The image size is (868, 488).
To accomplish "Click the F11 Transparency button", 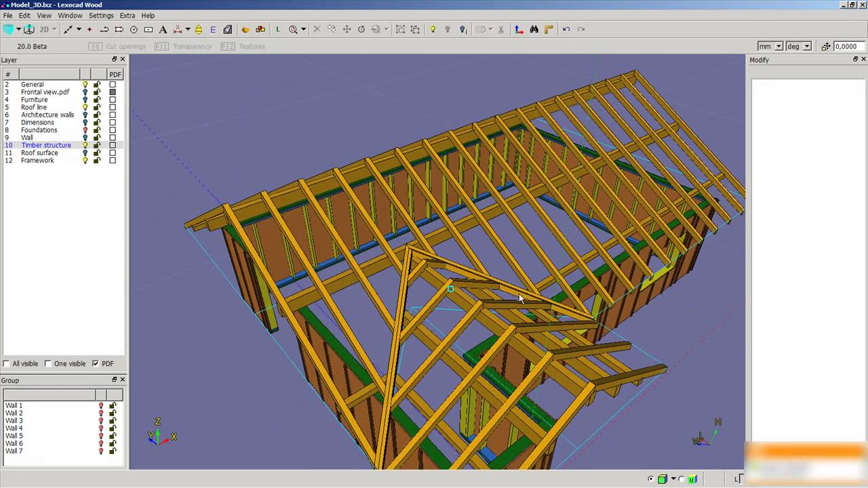I will (x=183, y=46).
